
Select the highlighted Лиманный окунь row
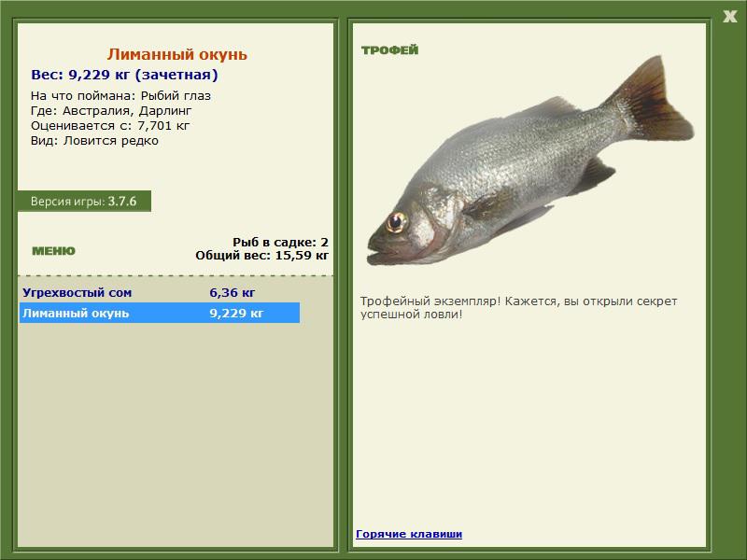pyautogui.click(x=159, y=314)
